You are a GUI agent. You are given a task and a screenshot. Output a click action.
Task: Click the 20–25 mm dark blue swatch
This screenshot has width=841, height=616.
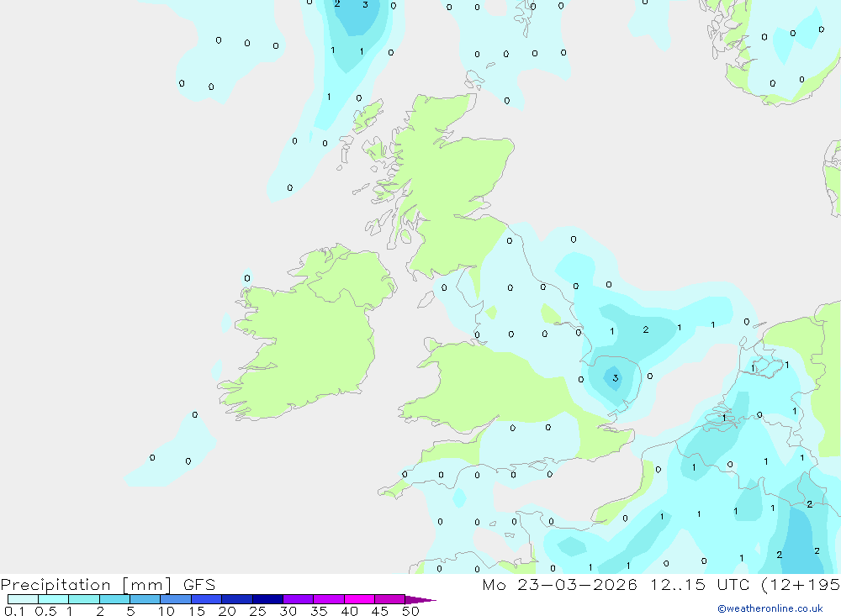tap(236, 599)
